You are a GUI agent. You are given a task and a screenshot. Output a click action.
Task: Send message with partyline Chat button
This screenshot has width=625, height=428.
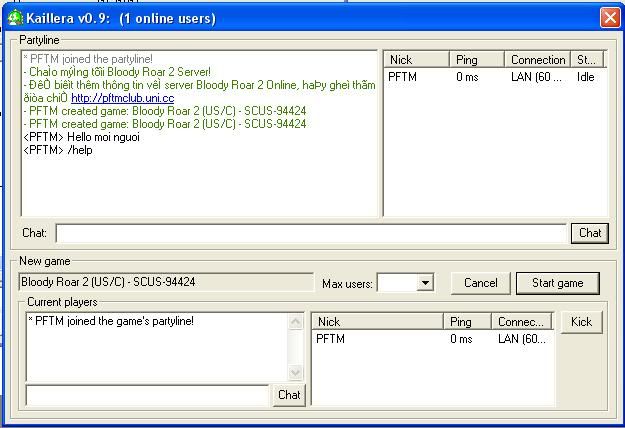(x=590, y=233)
